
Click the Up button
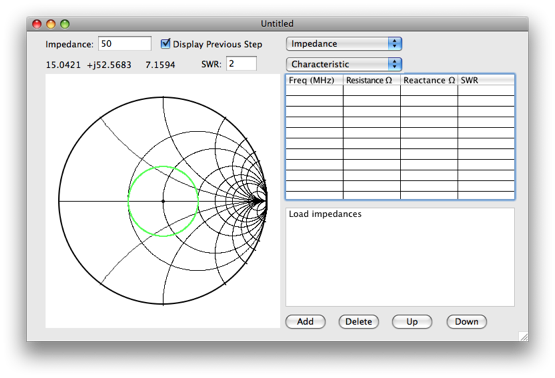coord(412,321)
